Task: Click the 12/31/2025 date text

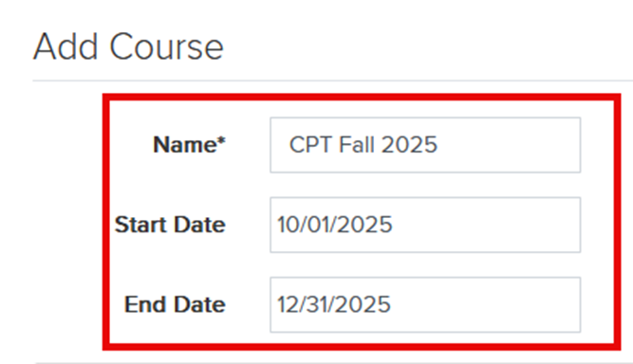Action: (x=334, y=304)
